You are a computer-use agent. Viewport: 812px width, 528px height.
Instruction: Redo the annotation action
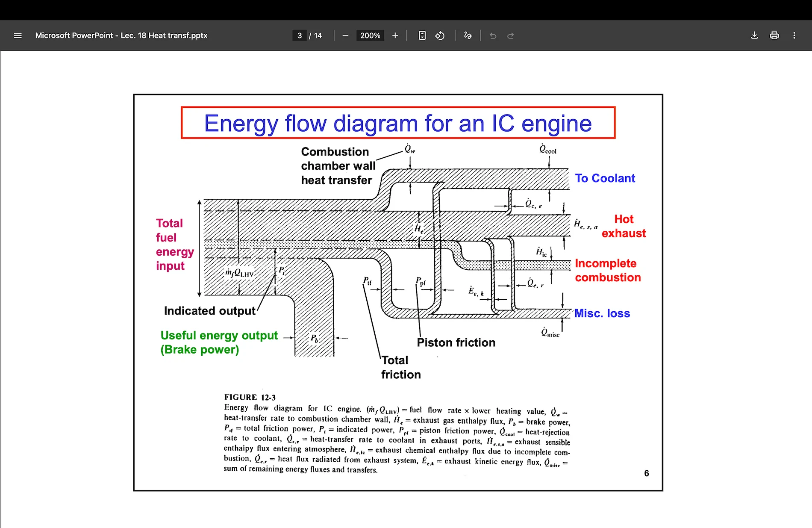click(x=510, y=35)
